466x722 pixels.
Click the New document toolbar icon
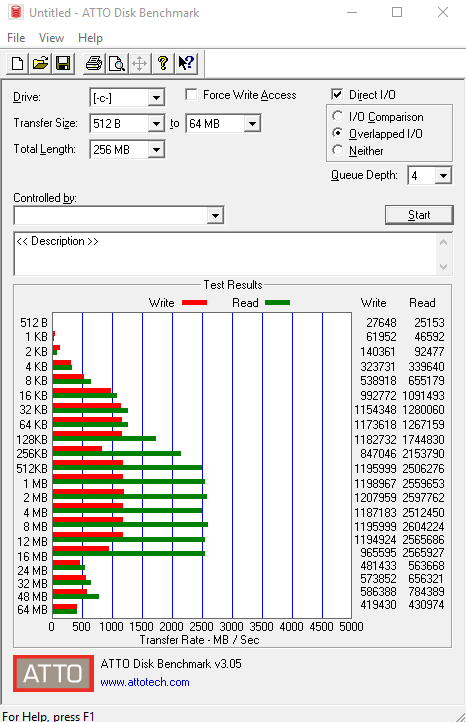click(17, 63)
